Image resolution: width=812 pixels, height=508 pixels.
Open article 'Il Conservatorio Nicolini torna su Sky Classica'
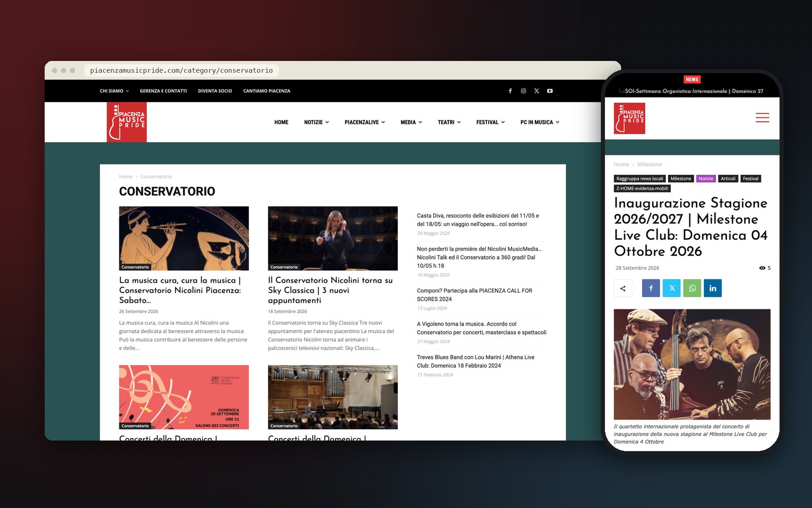pyautogui.click(x=330, y=290)
